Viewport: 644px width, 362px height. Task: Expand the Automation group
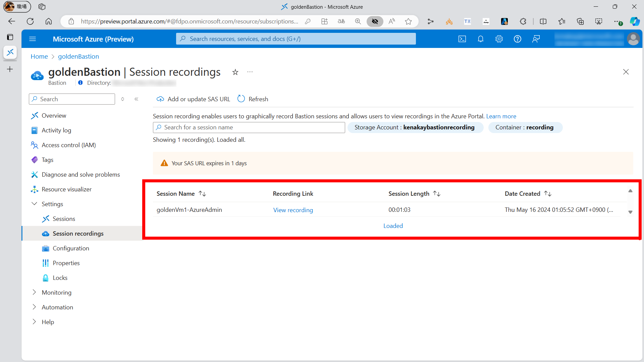pyautogui.click(x=34, y=307)
